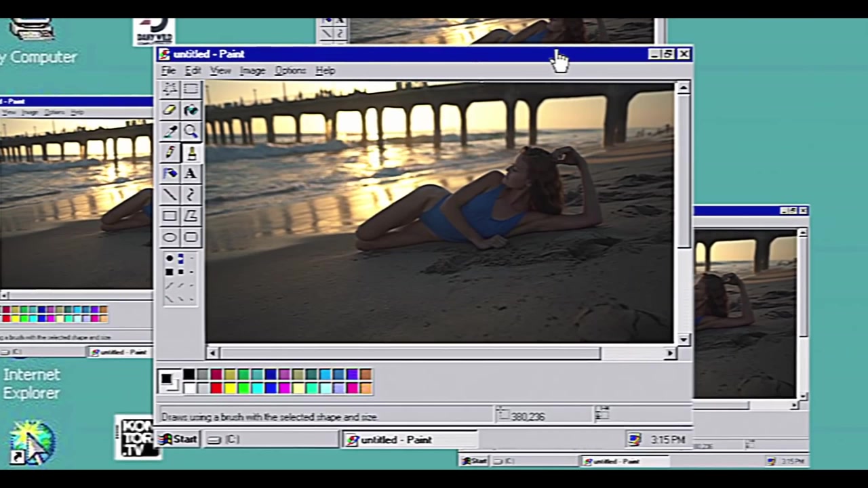Pick the Ellipse tool
Image resolution: width=868 pixels, height=488 pixels.
click(170, 237)
